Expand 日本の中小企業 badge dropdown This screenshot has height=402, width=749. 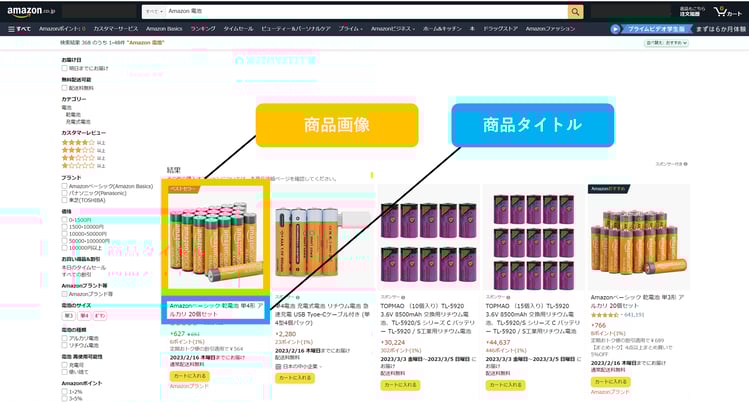coord(299,366)
